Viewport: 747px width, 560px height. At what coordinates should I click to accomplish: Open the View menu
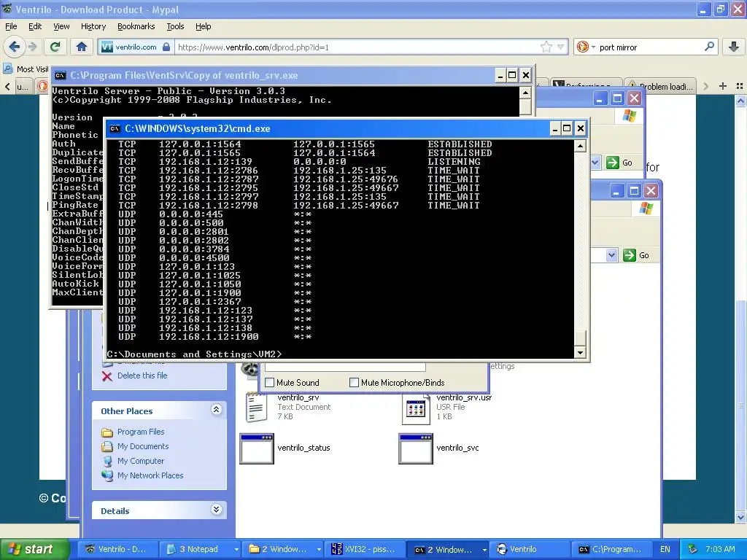(61, 26)
